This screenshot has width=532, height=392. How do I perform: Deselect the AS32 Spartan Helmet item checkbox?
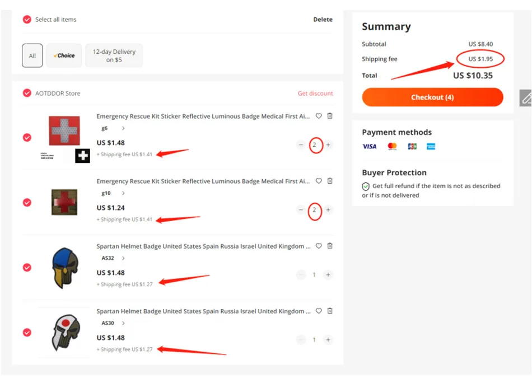(x=27, y=268)
